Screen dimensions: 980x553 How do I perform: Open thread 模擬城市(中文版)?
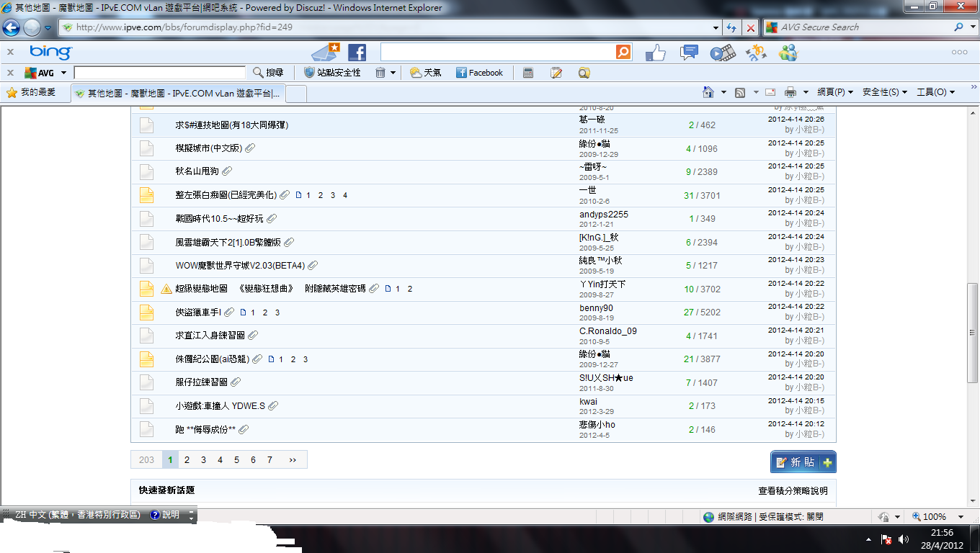tap(208, 148)
